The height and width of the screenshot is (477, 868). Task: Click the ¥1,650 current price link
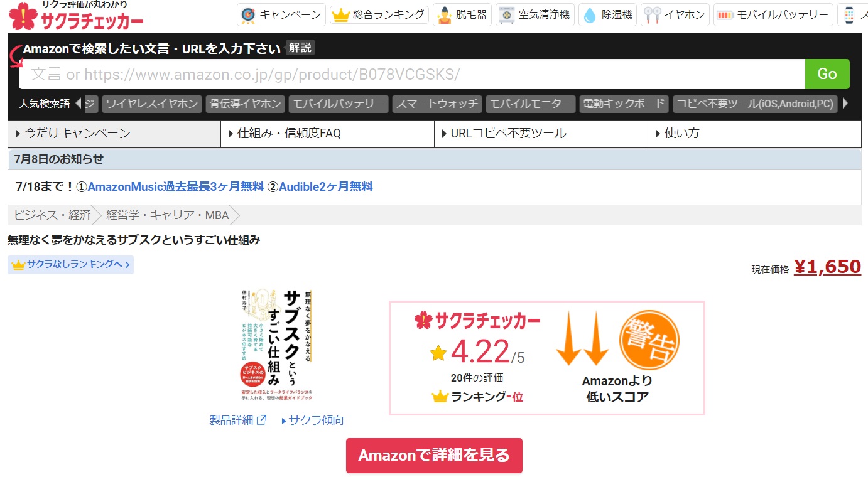pyautogui.click(x=827, y=267)
